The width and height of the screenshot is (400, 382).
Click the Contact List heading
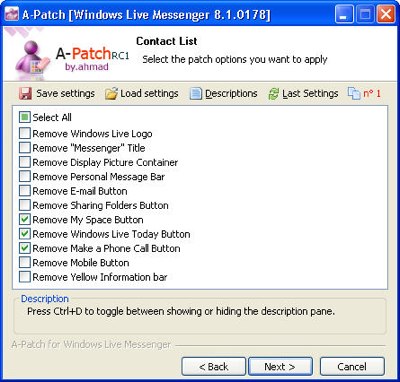pos(166,41)
